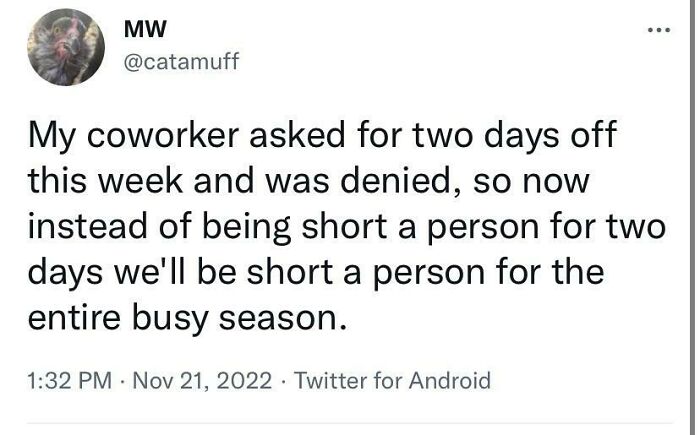Open the Twitter for Android source link
Viewport: 700px width, 435px height.
click(392, 381)
